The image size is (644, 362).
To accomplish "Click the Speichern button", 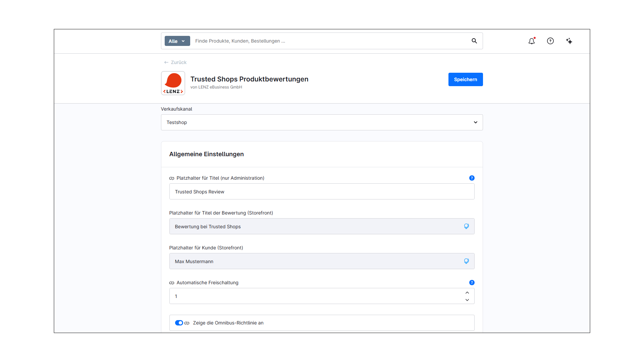I will click(x=466, y=79).
